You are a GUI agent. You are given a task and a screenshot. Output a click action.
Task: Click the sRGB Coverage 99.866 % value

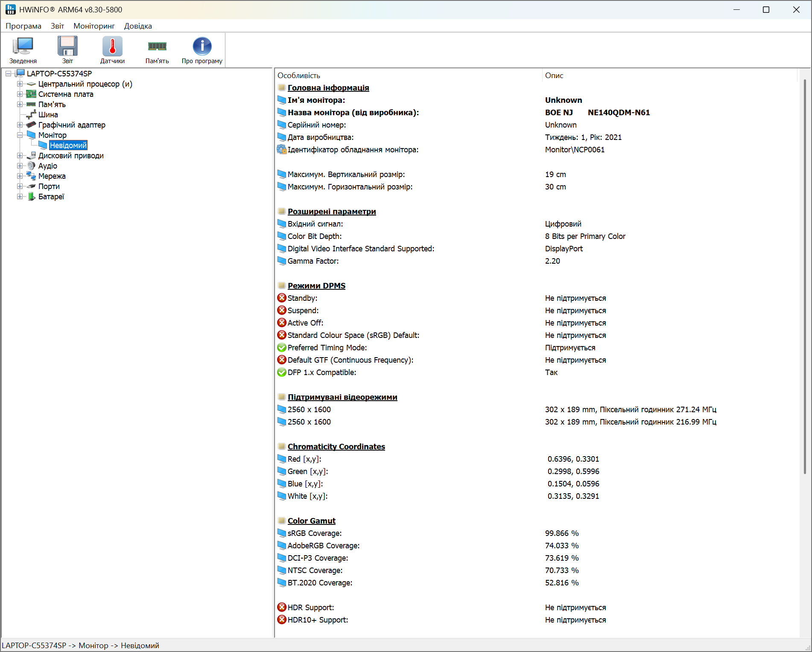pyautogui.click(x=562, y=533)
